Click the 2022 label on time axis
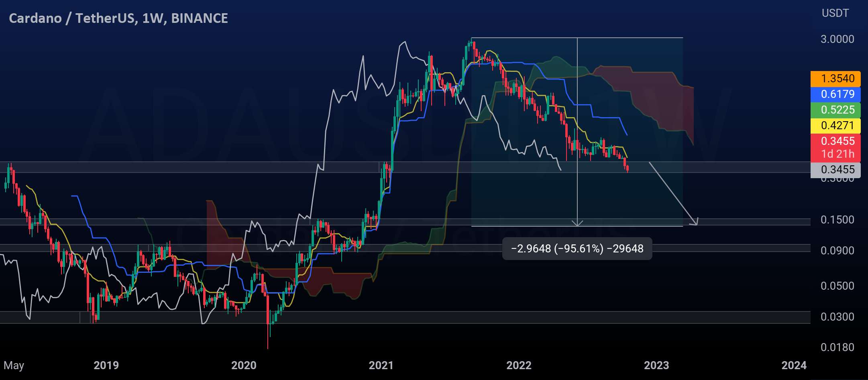 [x=519, y=366]
